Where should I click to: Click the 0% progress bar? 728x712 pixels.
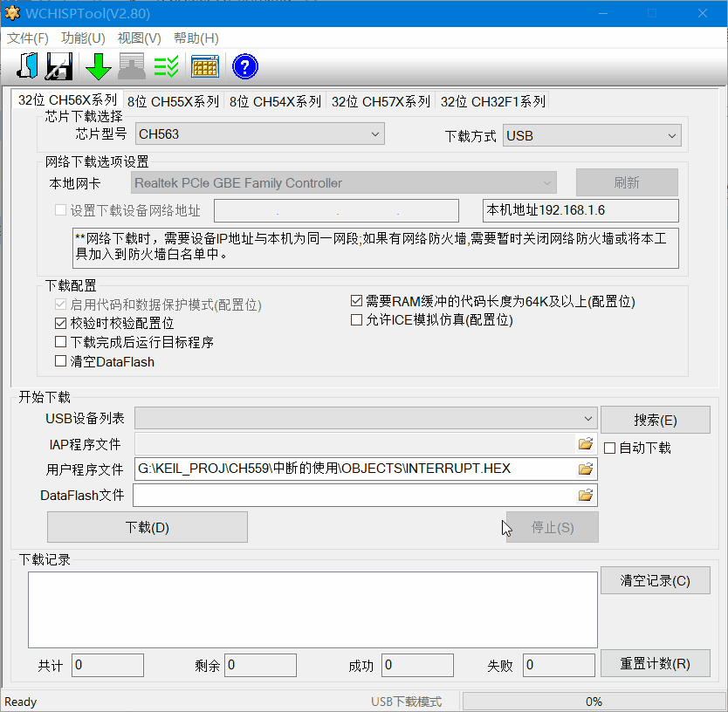(x=594, y=702)
